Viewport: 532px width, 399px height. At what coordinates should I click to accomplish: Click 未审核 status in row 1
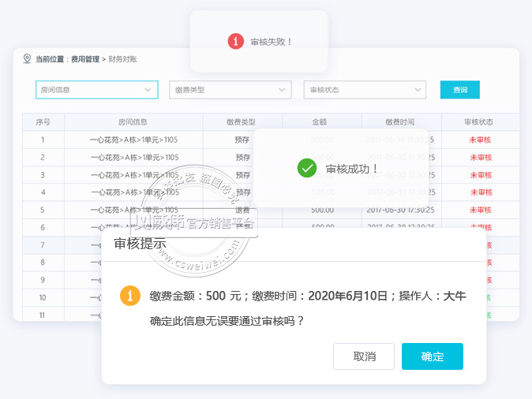[x=480, y=140]
